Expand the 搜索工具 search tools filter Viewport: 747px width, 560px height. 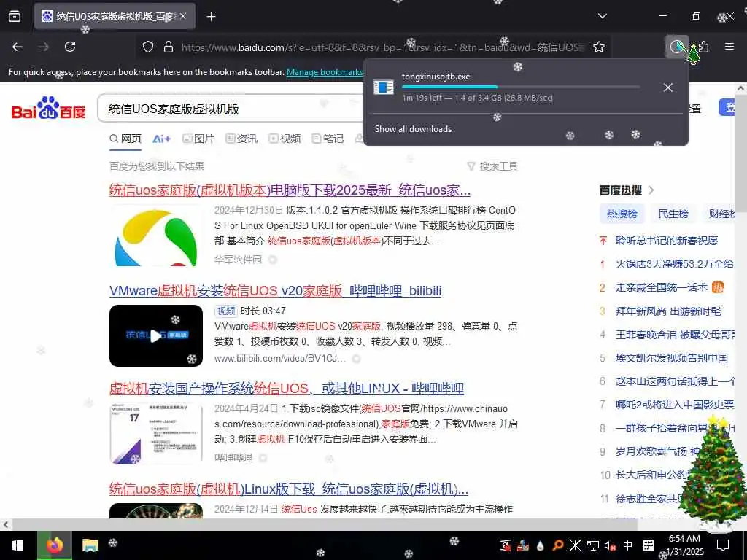coord(492,166)
